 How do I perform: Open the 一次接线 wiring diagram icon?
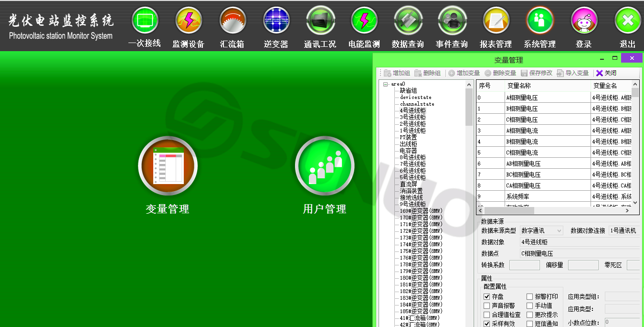click(145, 20)
